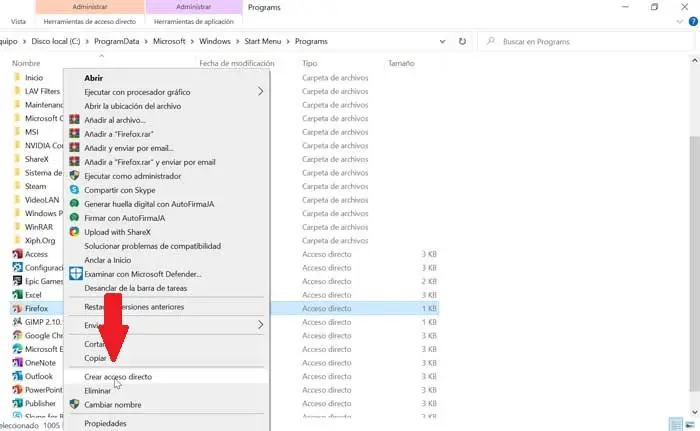Click the Microsoft Edge shortcut icon
The image size is (700, 431).
point(17,349)
